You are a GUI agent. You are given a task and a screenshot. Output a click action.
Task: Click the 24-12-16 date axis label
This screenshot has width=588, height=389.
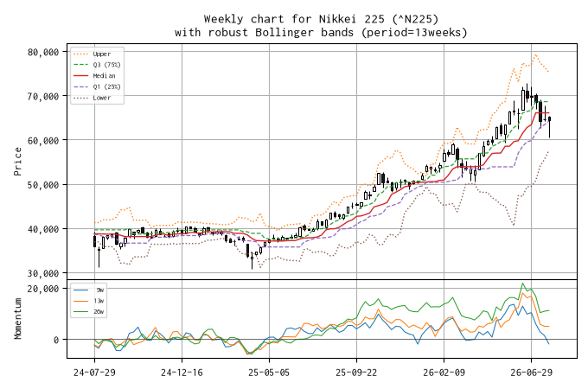tap(182, 373)
